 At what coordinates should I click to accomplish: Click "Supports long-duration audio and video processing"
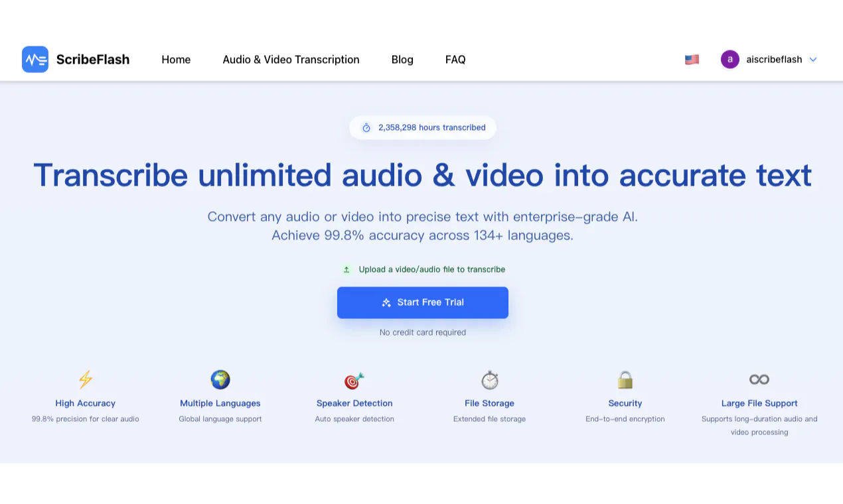click(759, 426)
